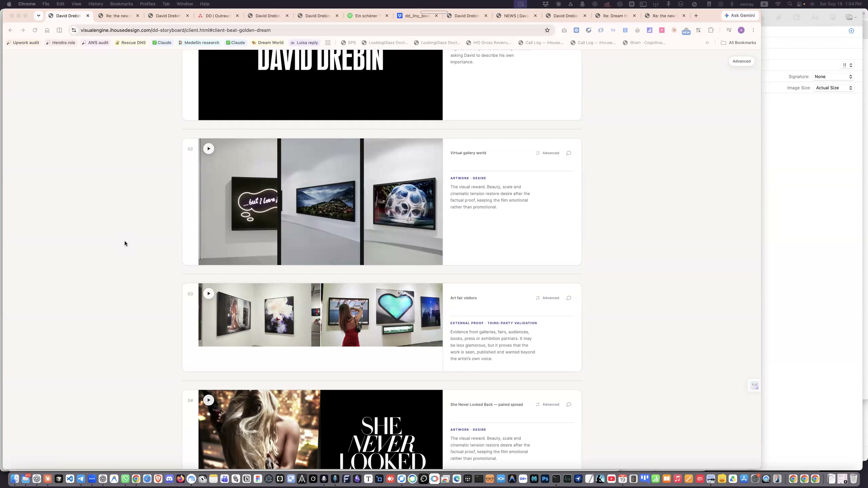Show hidden bookmarks via chevron
This screenshot has height=488, width=868.
click(707, 43)
